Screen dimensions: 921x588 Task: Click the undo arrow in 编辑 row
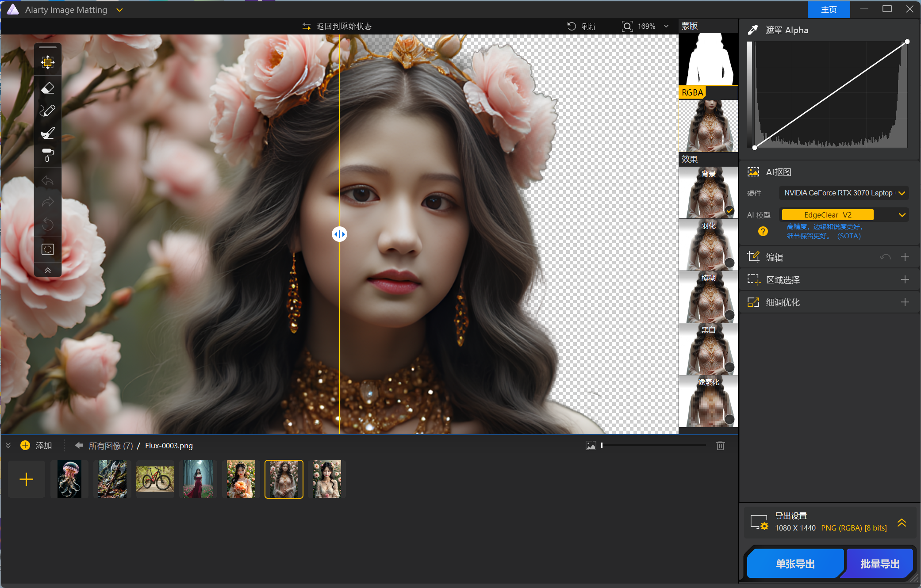tap(885, 257)
